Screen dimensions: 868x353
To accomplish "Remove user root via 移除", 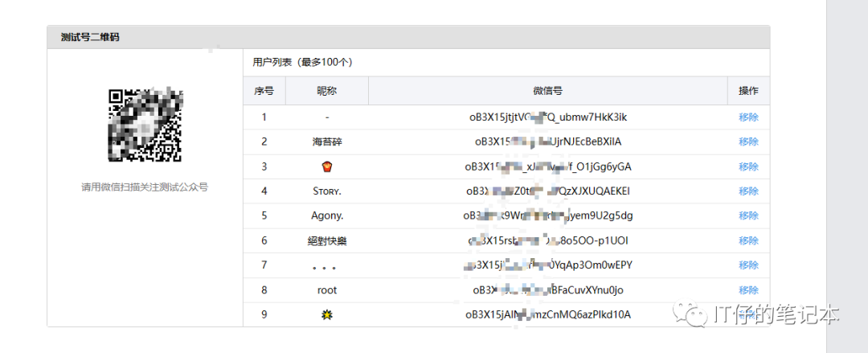I will point(748,289).
